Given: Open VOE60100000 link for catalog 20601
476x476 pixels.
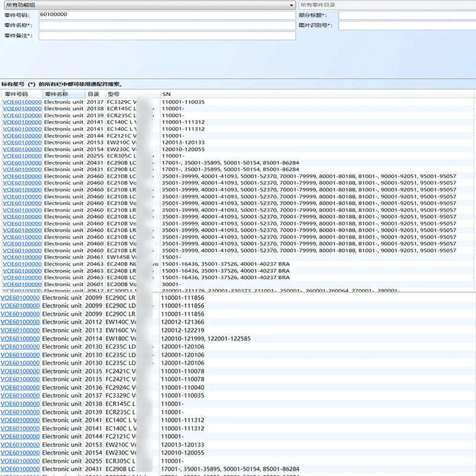Looking at the screenshot, I should point(22,284).
